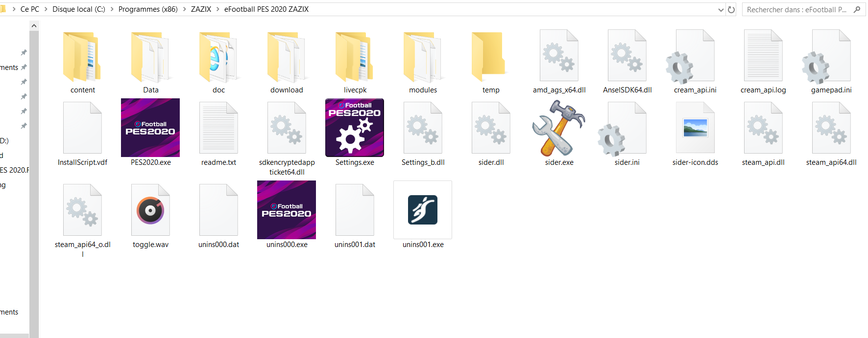The width and height of the screenshot is (868, 338).
Task: Go to Disque local (C:) breadcrumb
Action: tap(79, 9)
